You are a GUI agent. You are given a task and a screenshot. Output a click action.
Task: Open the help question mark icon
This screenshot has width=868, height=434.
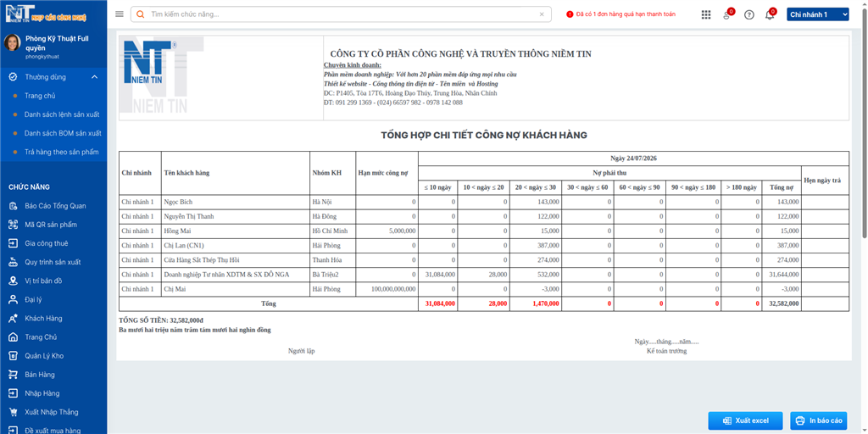coord(749,15)
